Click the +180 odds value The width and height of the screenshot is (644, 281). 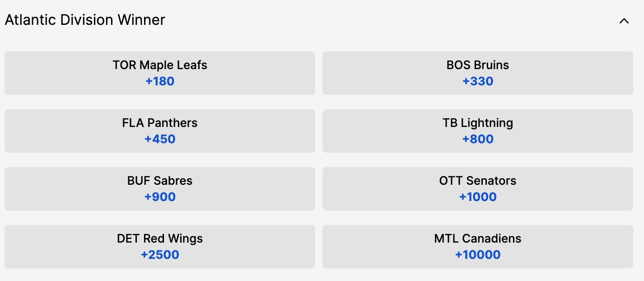point(160,82)
